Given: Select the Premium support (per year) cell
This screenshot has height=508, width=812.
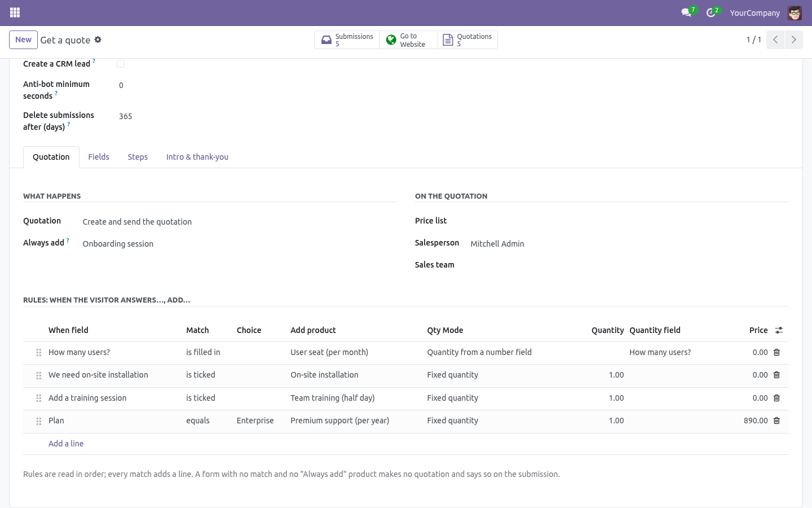Looking at the screenshot, I should 356,421.
